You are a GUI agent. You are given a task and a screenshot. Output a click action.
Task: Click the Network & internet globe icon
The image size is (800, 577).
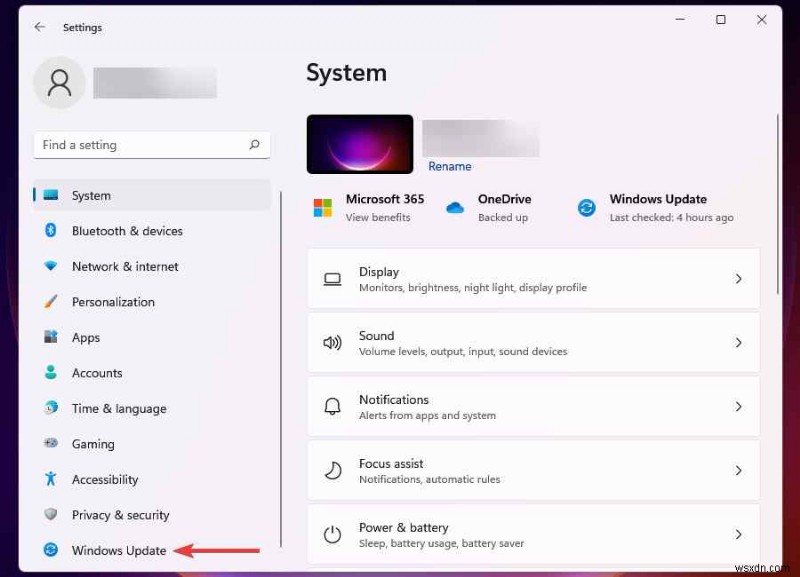50,266
